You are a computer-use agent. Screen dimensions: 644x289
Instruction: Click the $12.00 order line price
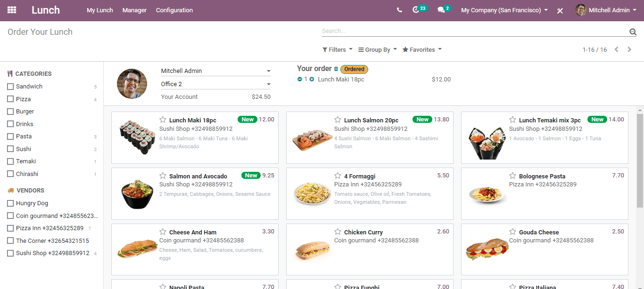coord(441,80)
